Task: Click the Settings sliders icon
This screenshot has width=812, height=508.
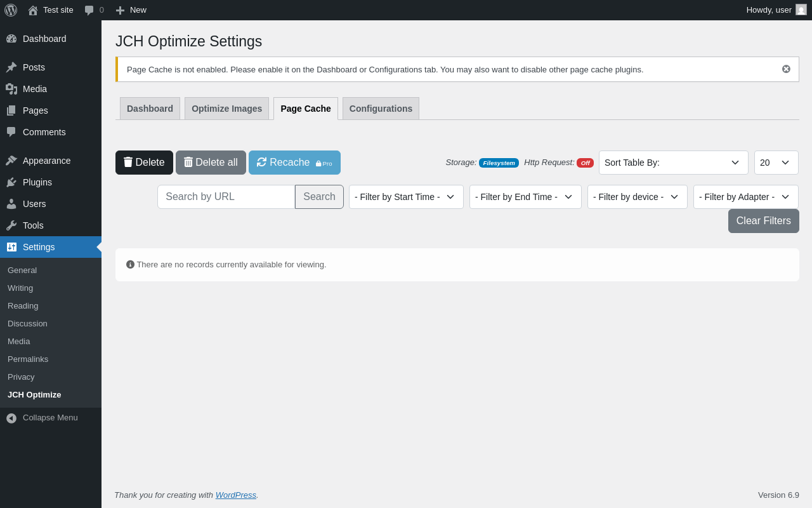Action: tap(11, 247)
